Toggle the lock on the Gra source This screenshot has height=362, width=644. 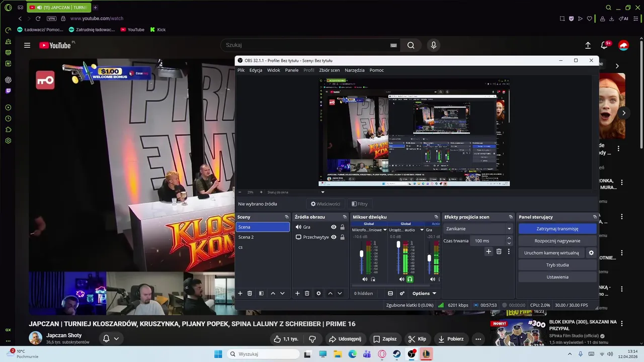[x=343, y=227]
